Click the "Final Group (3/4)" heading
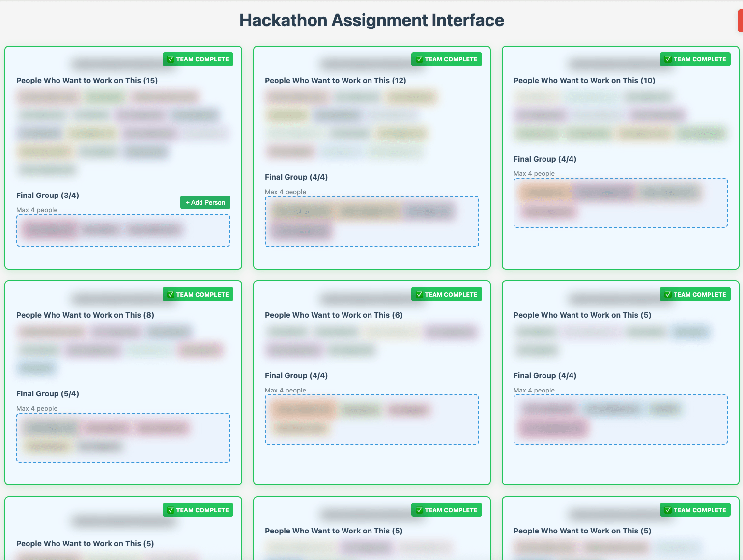 tap(48, 196)
